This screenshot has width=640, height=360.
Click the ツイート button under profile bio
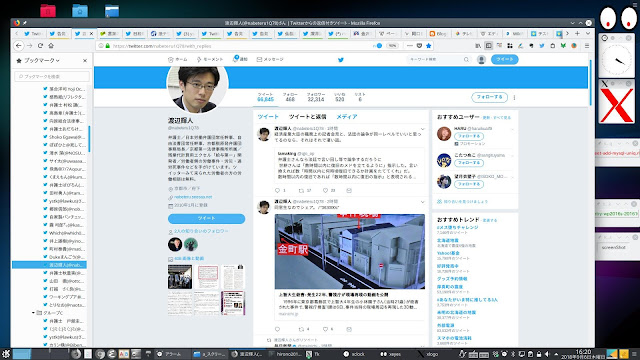pyautogui.click(x=206, y=218)
